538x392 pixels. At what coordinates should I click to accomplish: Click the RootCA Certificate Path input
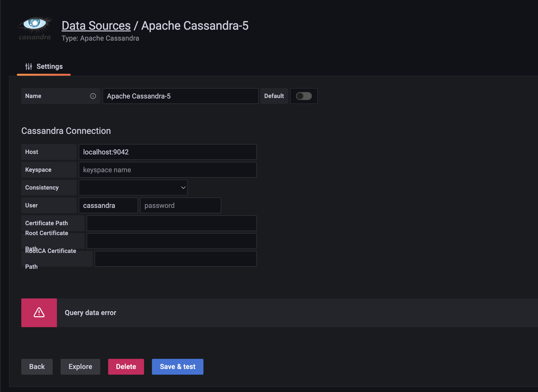click(x=175, y=259)
